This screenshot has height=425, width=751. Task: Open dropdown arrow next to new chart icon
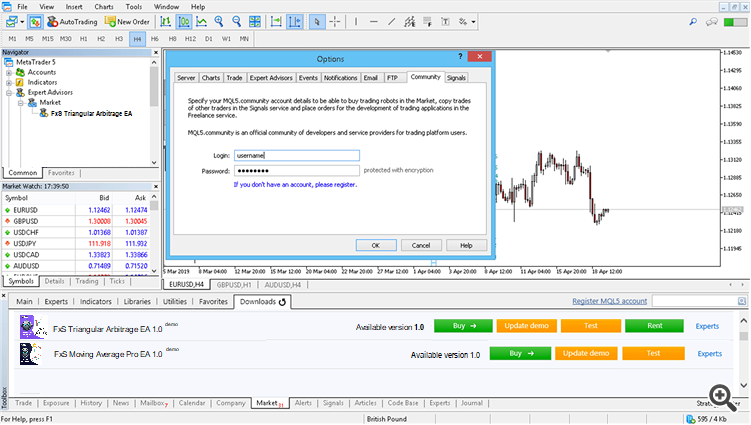[22, 22]
